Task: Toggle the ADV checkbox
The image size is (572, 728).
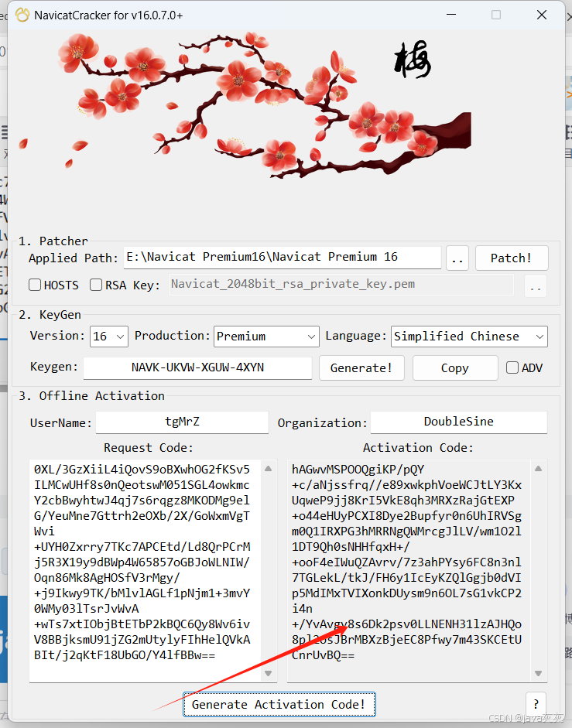Action: (x=512, y=367)
